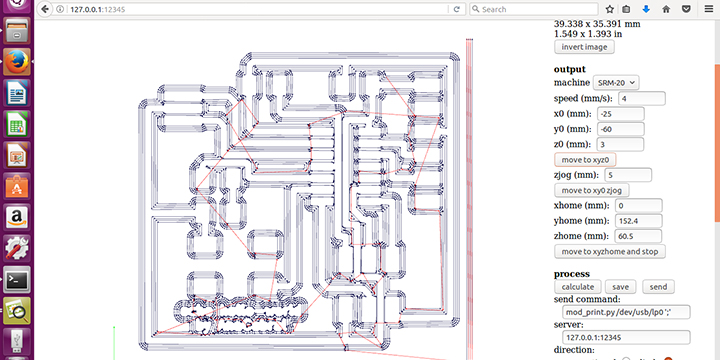720x360 pixels.
Task: Open LibreOffice Impress from the dock
Action: [17, 155]
